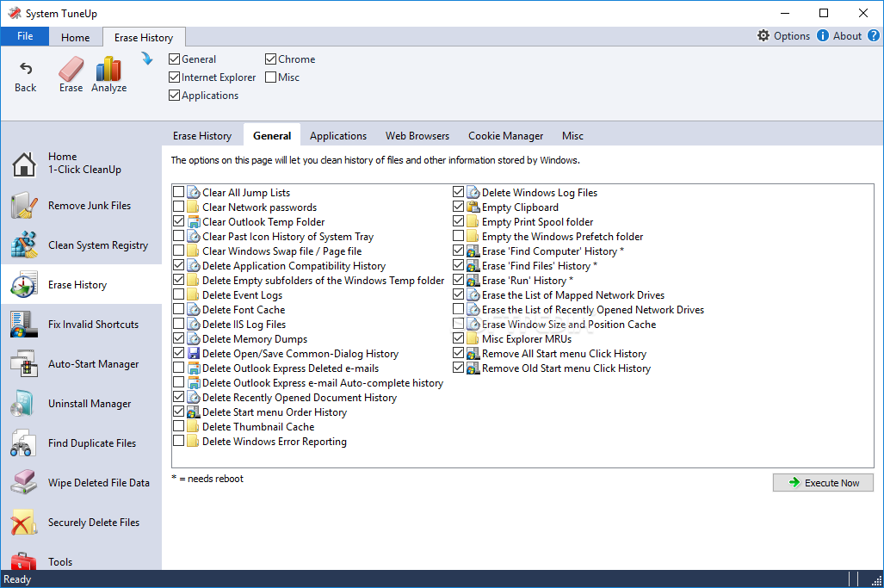
Task: Click the Options label in top bar
Action: [792, 36]
